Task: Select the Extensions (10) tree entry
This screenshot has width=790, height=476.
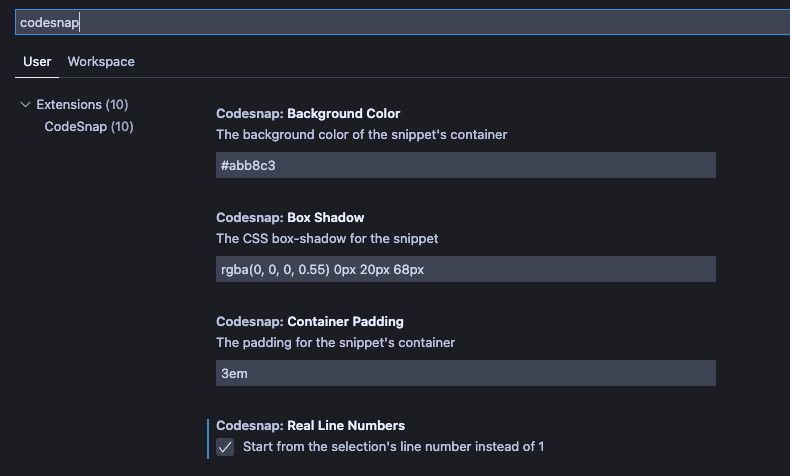Action: [x=82, y=105]
